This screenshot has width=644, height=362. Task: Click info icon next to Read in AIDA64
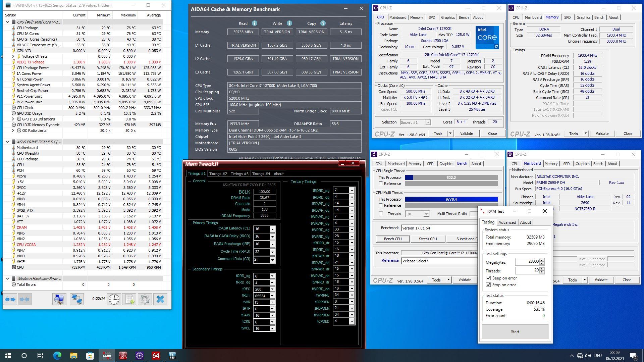255,23
